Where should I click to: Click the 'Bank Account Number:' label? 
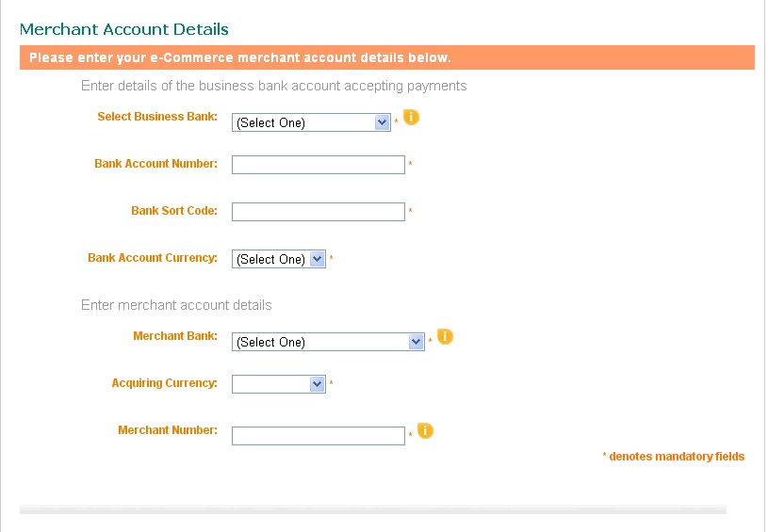pyautogui.click(x=155, y=164)
